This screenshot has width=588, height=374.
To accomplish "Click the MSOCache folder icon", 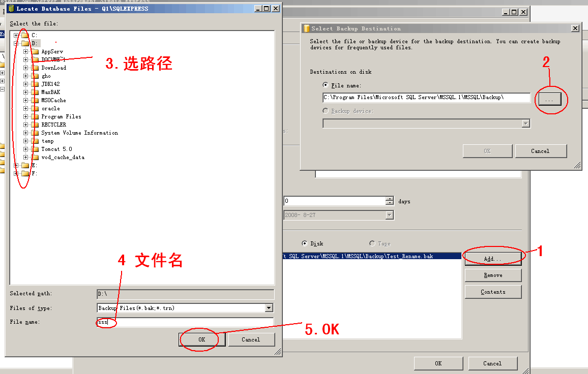I will 35,101.
